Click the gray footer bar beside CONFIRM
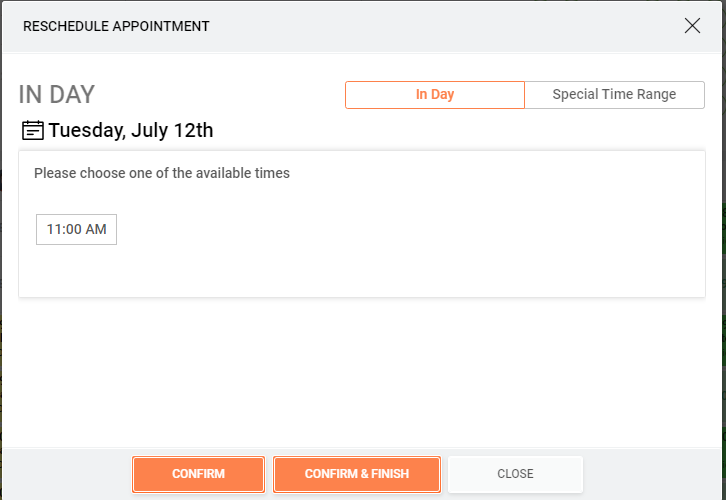 (x=67, y=474)
